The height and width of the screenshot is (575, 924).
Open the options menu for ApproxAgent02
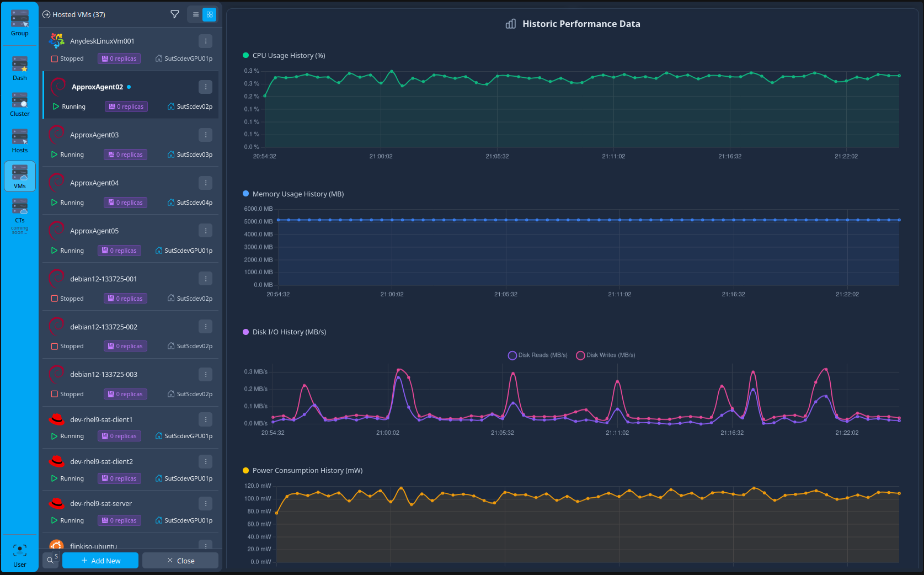point(205,87)
